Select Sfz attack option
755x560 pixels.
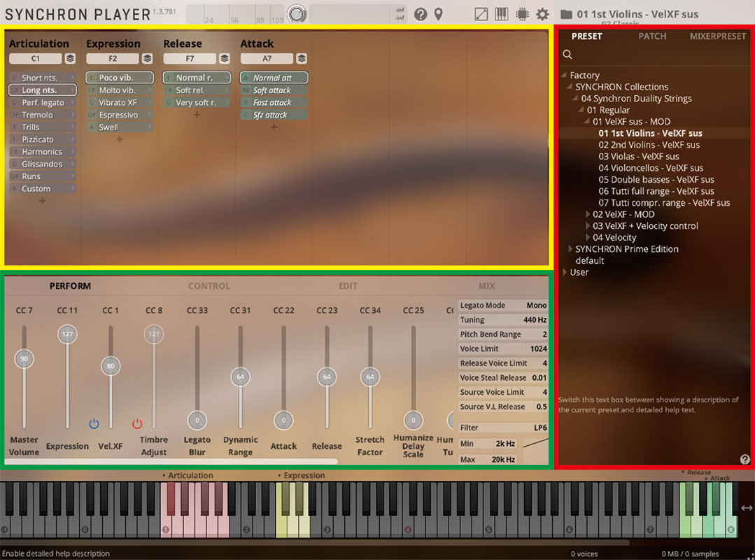point(274,115)
